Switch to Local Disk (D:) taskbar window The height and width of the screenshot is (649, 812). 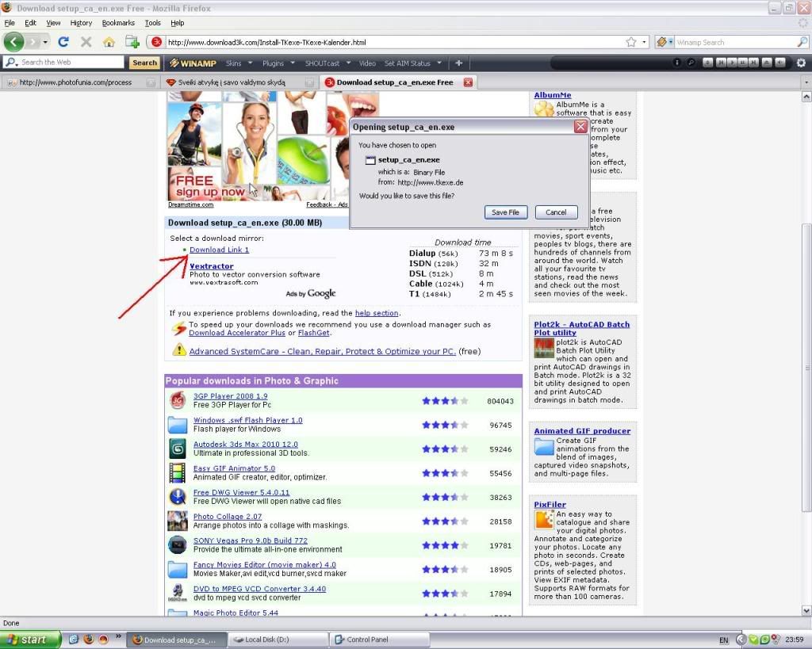click(278, 639)
